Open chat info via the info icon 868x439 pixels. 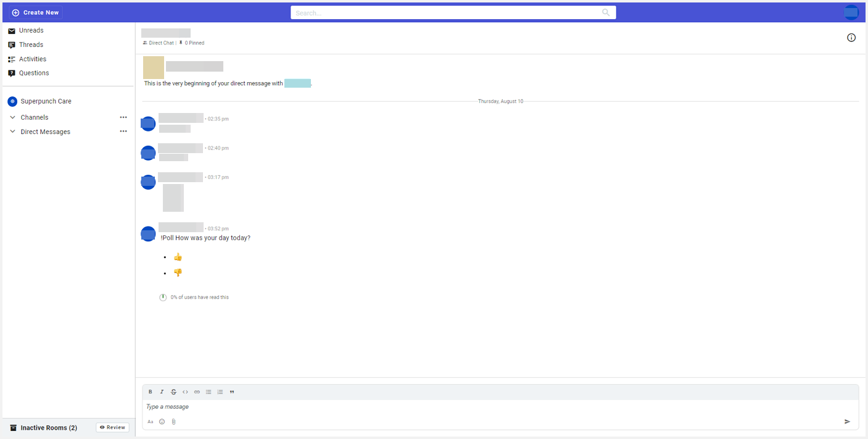(x=851, y=38)
